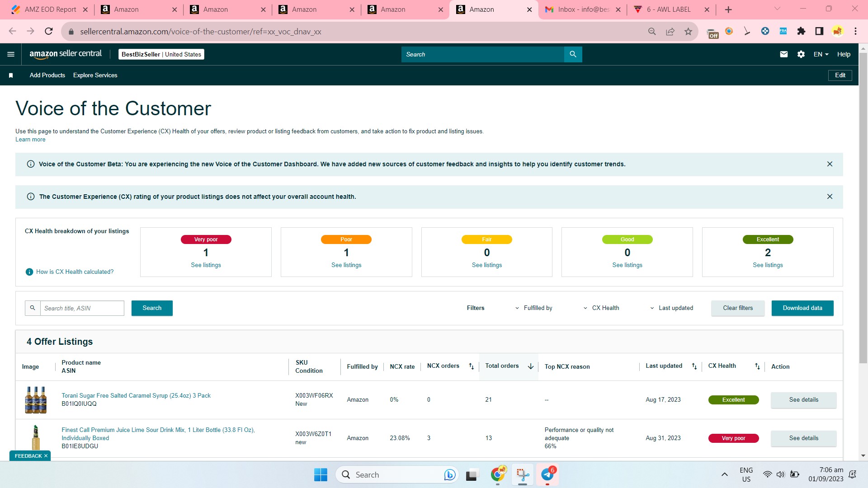
Task: Open How is CX Health calculated link
Action: 75,272
